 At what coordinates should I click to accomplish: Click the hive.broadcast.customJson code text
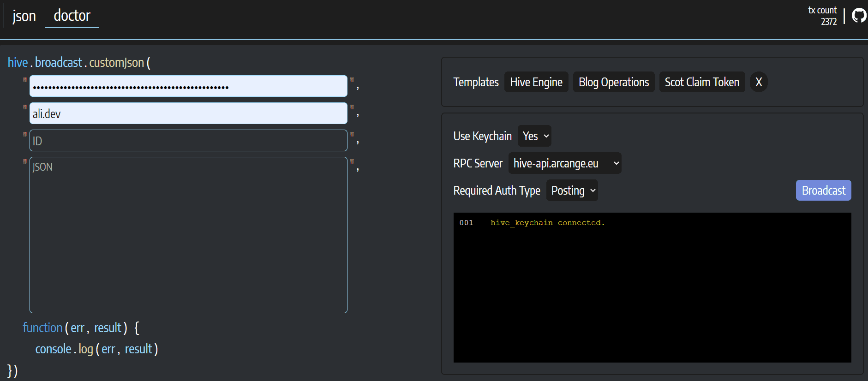79,62
